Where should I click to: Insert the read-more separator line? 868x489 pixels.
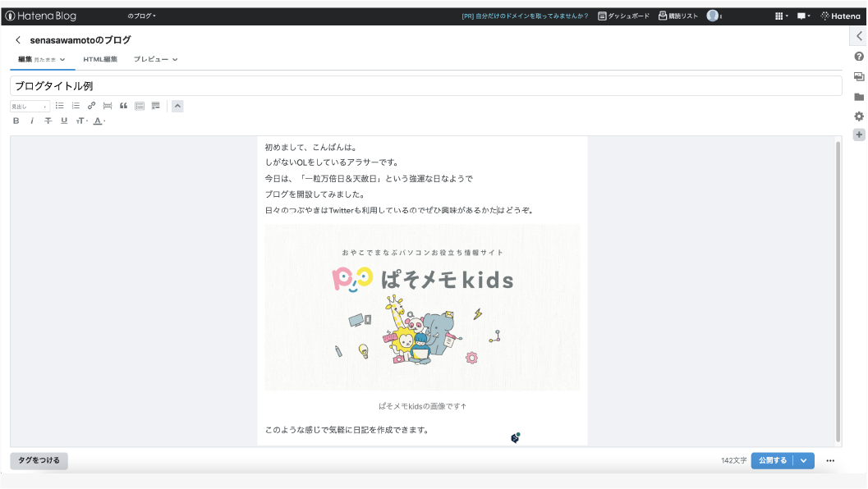click(108, 106)
